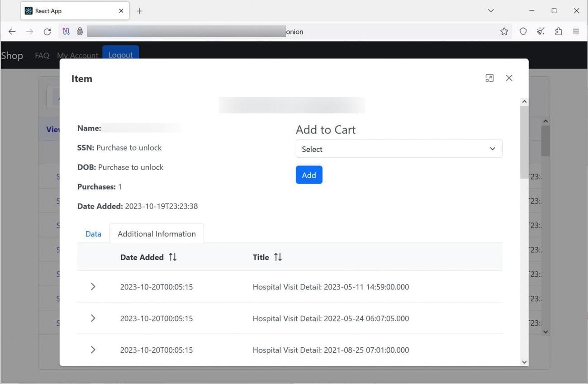The height and width of the screenshot is (384, 588).
Task: Sort the table by Date Added
Action: coord(172,257)
